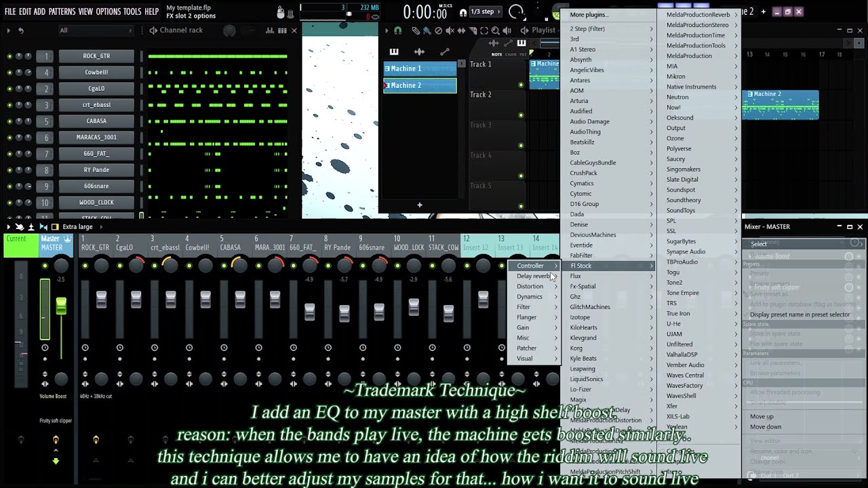Click the headphone icon beside the step selector
868x488 pixels.
tap(463, 12)
